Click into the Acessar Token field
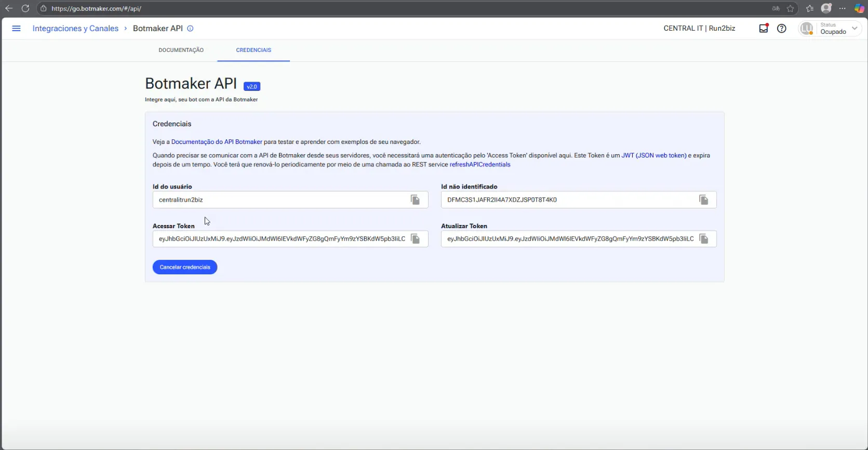 coord(290,239)
